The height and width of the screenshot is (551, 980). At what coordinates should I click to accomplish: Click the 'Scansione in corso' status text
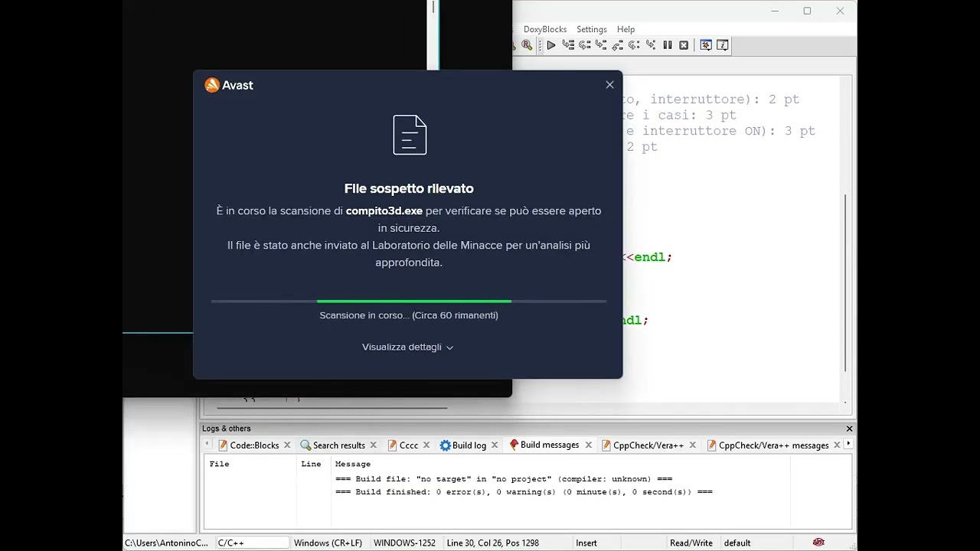pos(409,315)
